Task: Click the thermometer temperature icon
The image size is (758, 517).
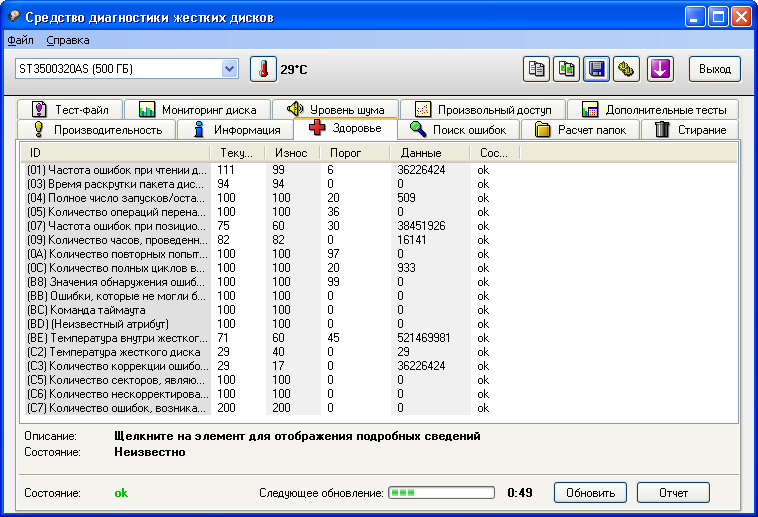Action: 262,69
